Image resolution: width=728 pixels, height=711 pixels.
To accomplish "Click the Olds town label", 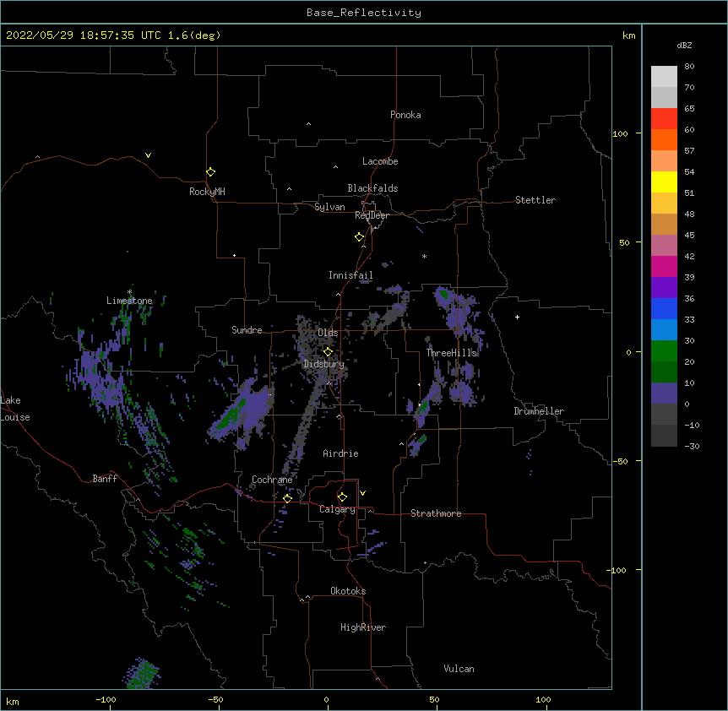I will pyautogui.click(x=328, y=333).
